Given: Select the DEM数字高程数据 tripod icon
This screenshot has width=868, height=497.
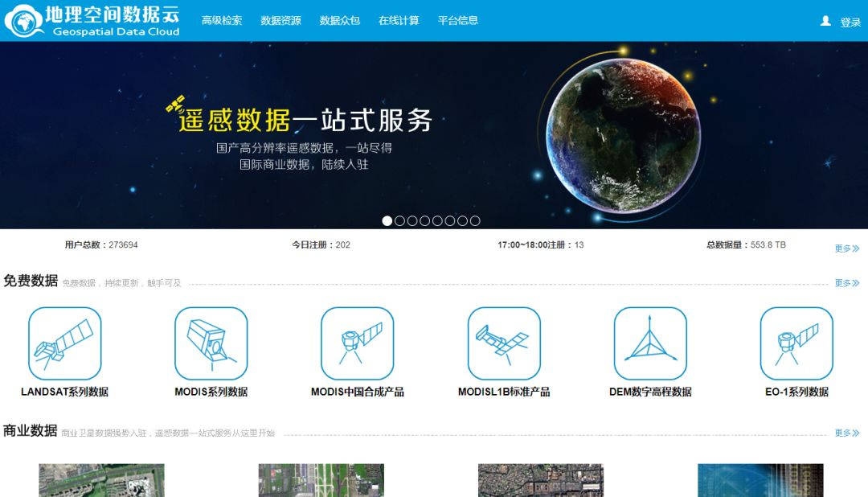Looking at the screenshot, I should [x=650, y=343].
